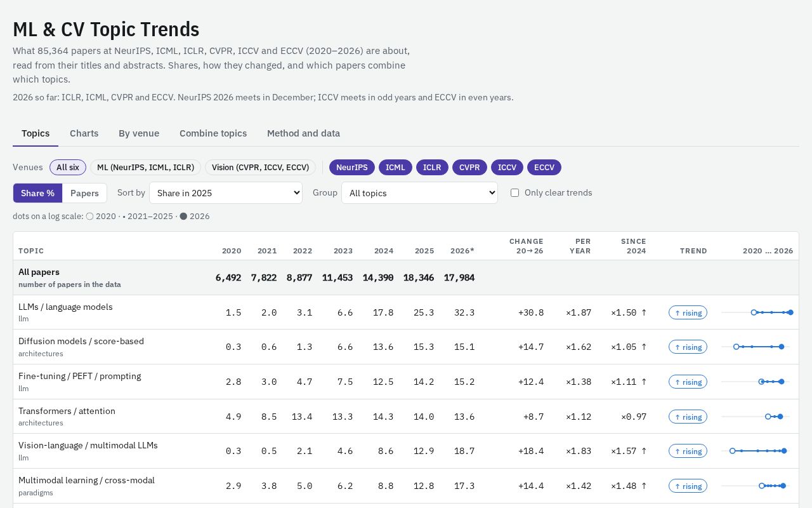The height and width of the screenshot is (508, 812).
Task: Open the Method and data tab
Action: 303,133
